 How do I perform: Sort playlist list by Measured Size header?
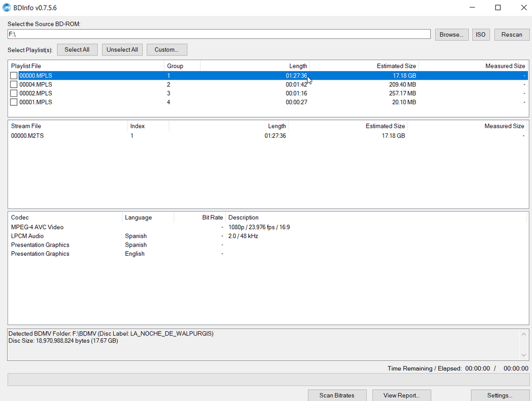pyautogui.click(x=473, y=66)
